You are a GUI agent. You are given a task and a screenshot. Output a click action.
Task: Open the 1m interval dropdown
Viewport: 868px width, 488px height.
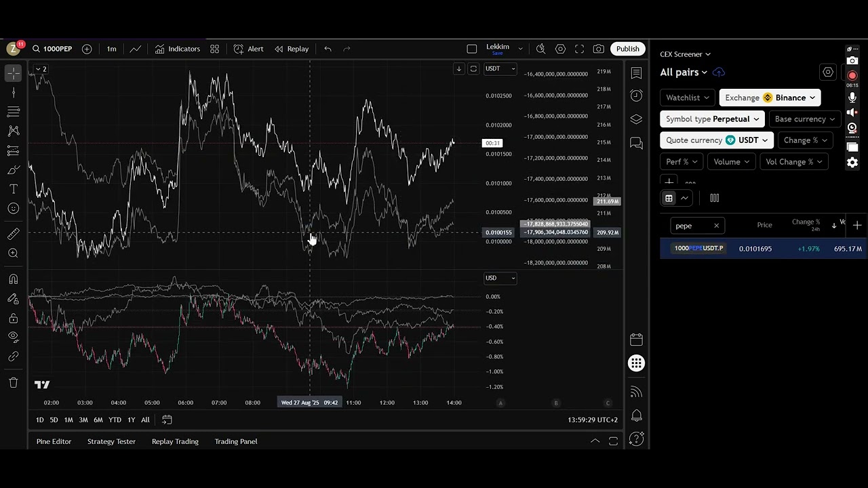[111, 49]
